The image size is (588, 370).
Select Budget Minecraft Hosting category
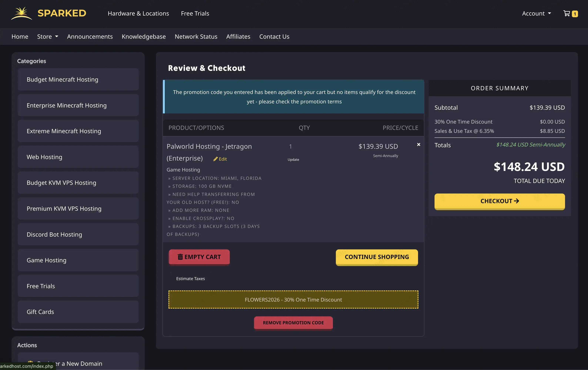[78, 79]
